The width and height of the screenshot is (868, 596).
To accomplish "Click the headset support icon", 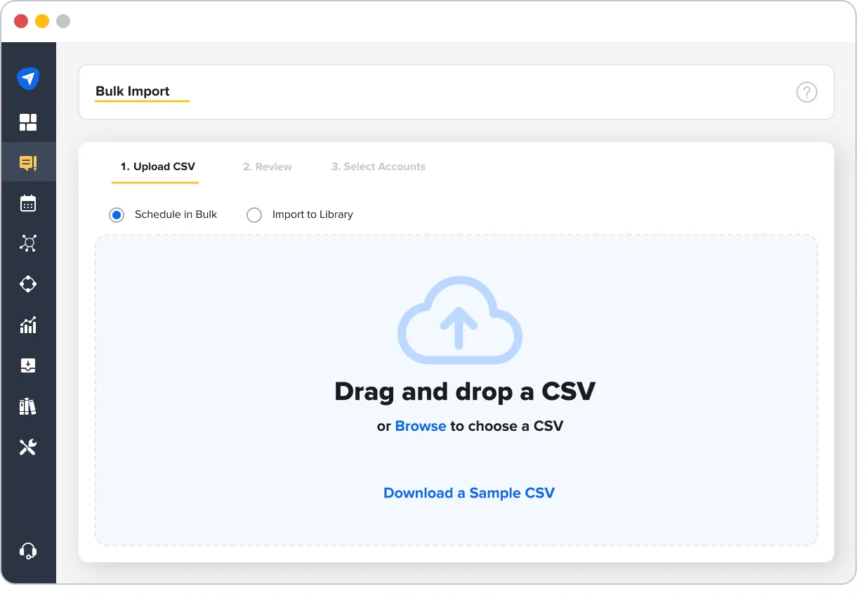I will [28, 550].
